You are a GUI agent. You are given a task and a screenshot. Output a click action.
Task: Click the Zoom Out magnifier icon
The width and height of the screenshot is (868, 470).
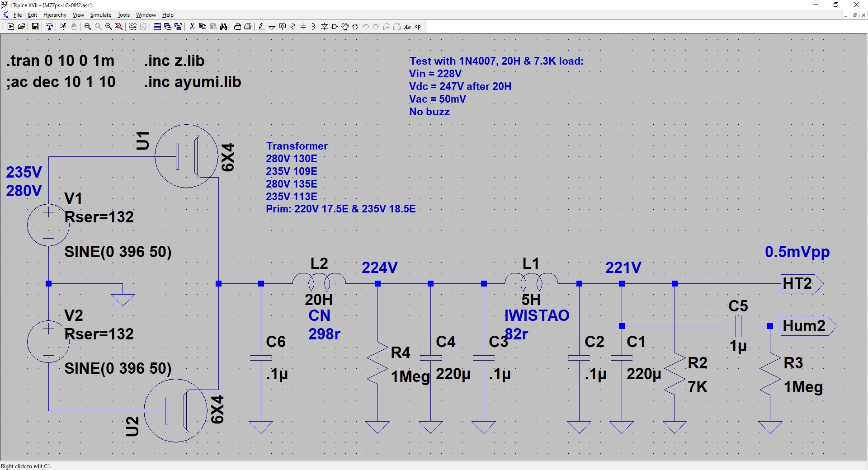tap(108, 27)
